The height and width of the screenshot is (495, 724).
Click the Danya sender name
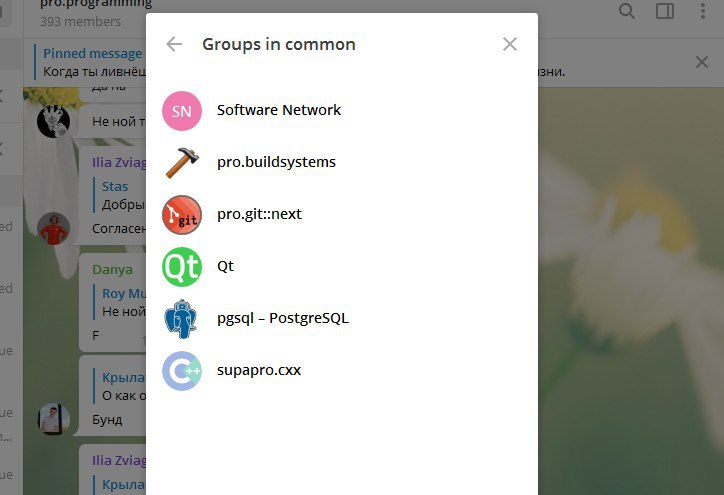click(x=112, y=269)
